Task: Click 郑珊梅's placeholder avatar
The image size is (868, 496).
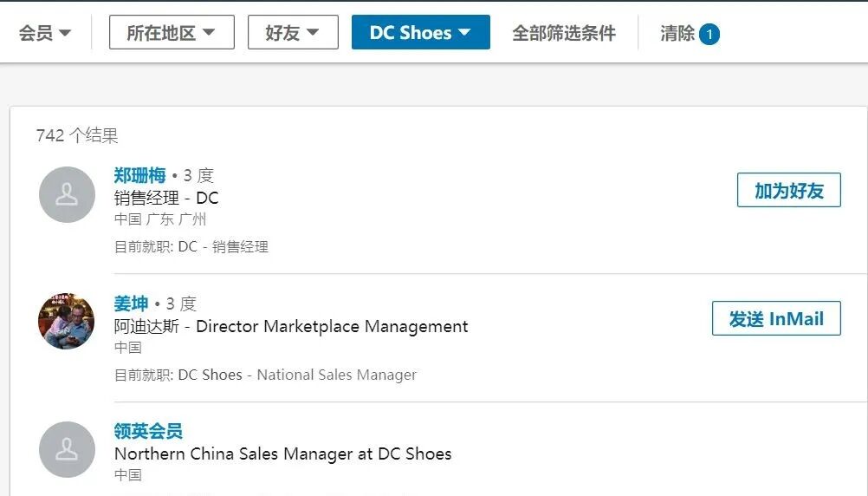Action: click(67, 194)
